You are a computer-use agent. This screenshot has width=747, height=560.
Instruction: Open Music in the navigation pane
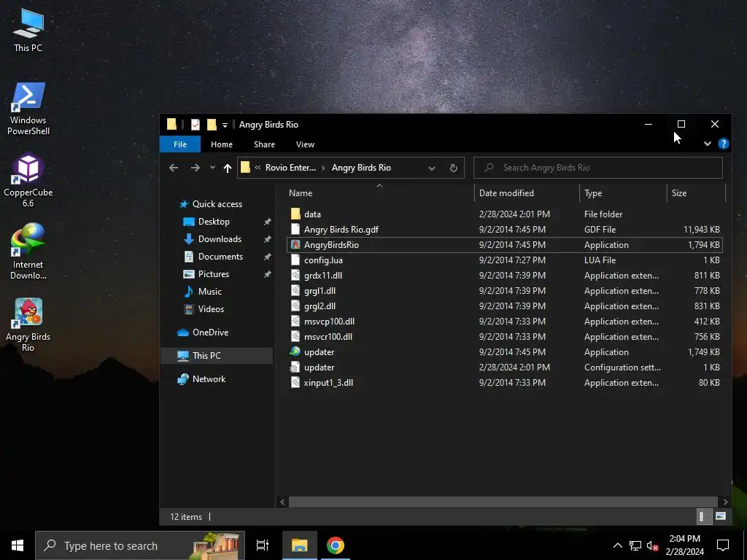point(209,292)
